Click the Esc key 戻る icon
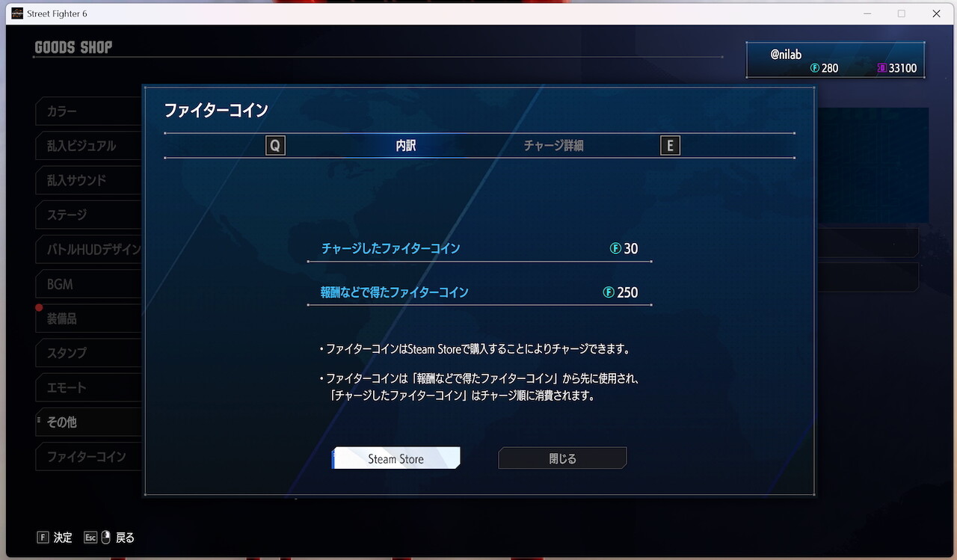 90,537
